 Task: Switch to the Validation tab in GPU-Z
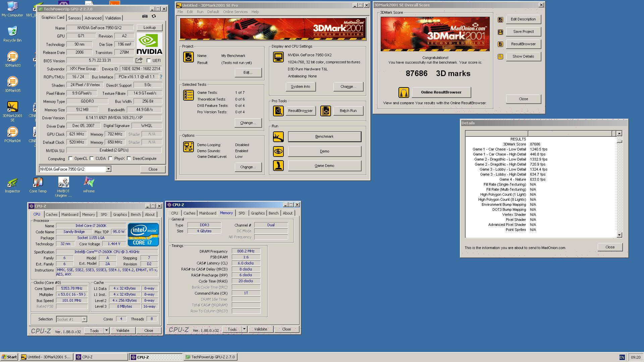point(113,18)
